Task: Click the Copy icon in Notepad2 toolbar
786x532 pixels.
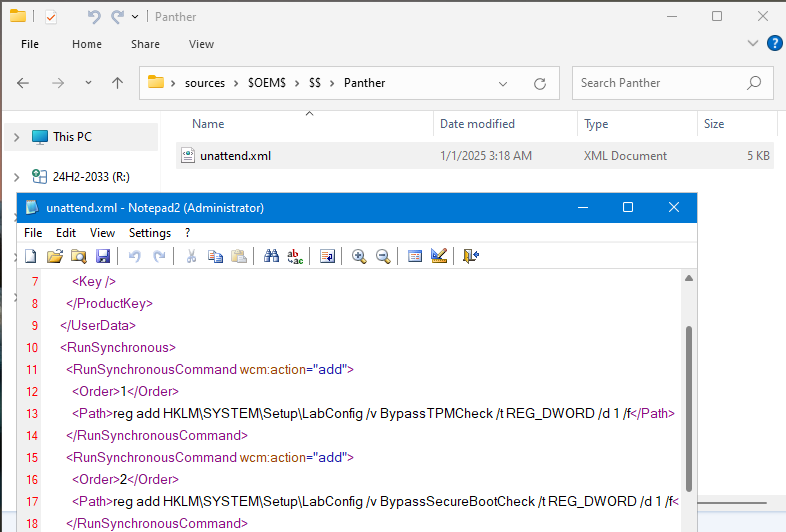Action: [215, 256]
